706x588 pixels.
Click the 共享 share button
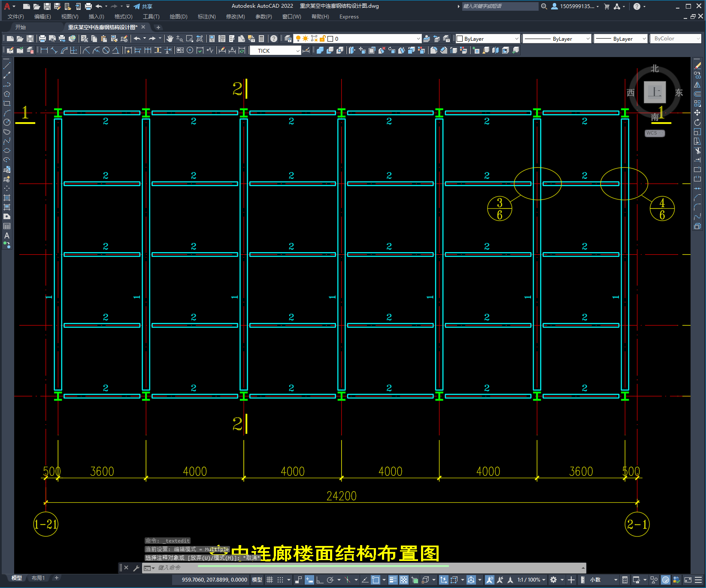[x=143, y=6]
